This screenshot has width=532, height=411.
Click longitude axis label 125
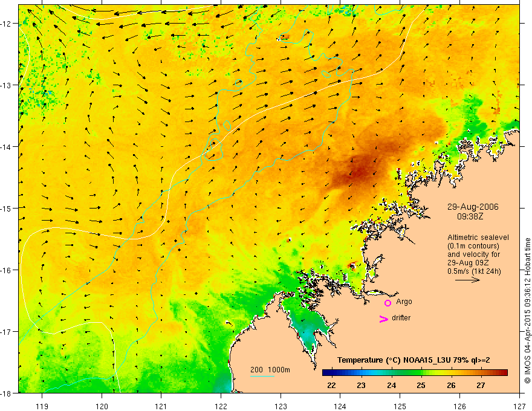(x=400, y=407)
